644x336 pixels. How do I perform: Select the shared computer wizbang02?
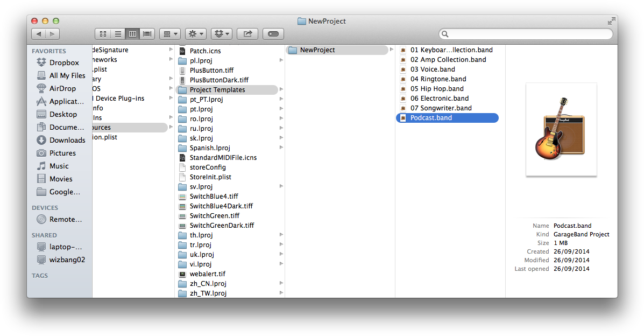pyautogui.click(x=61, y=260)
